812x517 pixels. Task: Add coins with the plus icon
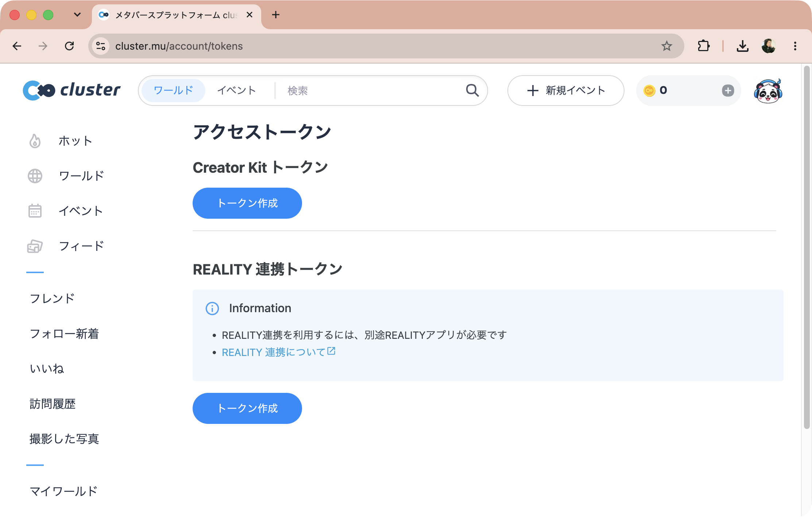[x=728, y=91]
